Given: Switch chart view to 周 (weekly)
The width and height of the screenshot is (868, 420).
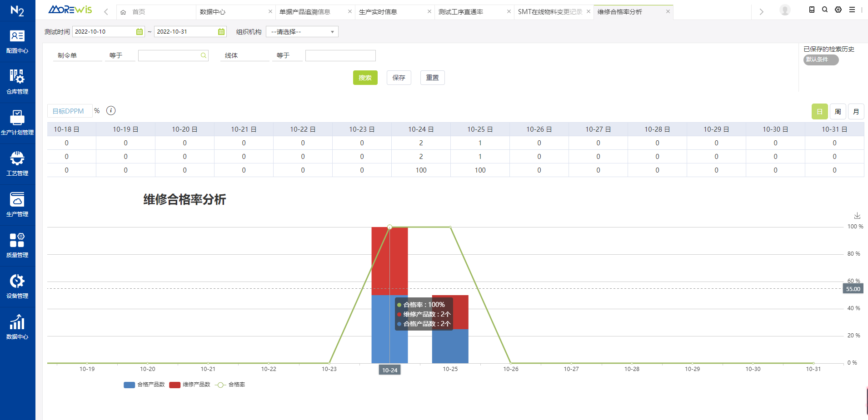Looking at the screenshot, I should pyautogui.click(x=838, y=112).
